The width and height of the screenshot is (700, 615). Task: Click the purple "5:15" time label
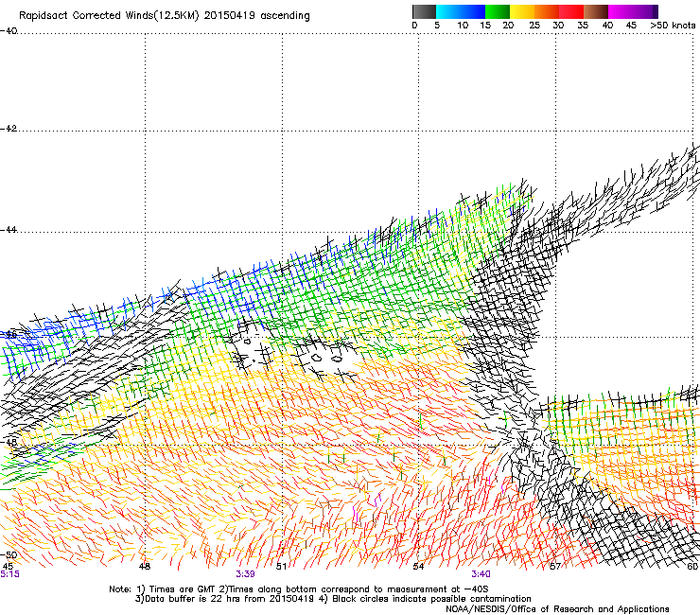click(9, 574)
